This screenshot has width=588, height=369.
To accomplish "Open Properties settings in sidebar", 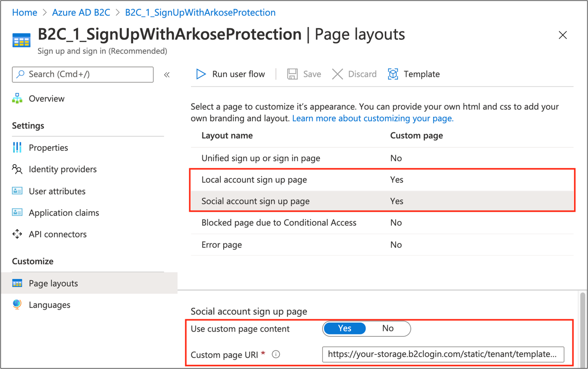I will point(48,148).
